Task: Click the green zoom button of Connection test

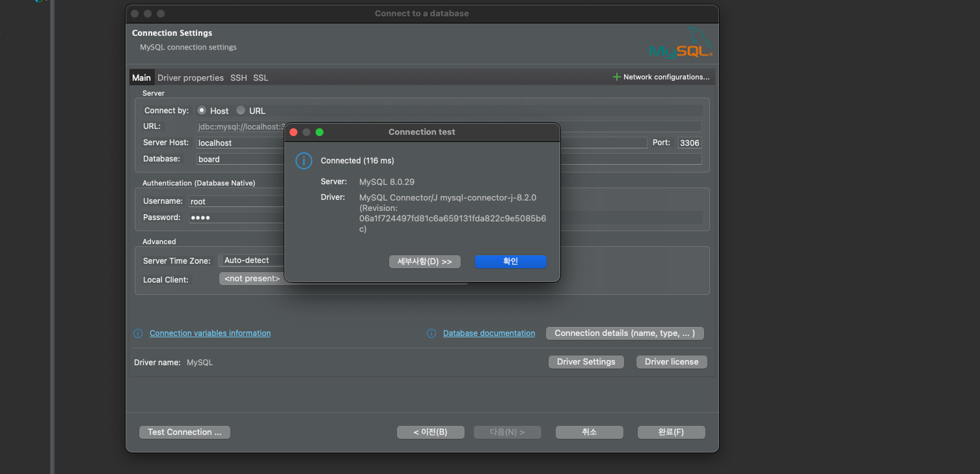Action: (x=320, y=132)
